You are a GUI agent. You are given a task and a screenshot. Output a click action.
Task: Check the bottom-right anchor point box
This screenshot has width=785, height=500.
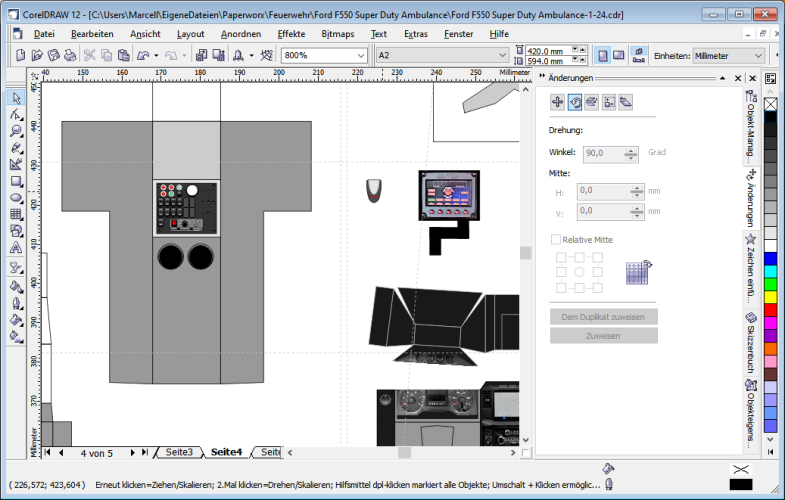[597, 288]
